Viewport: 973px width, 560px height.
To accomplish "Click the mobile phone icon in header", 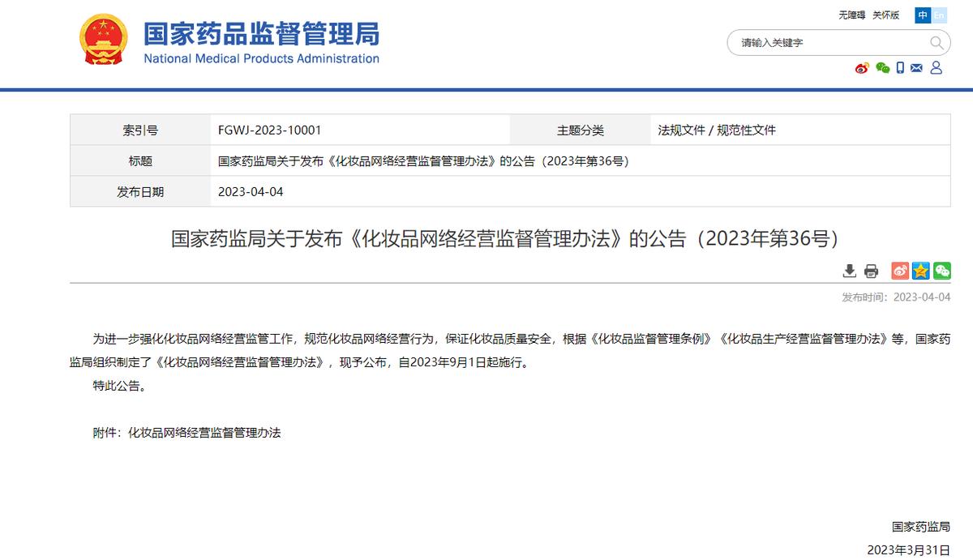I will point(900,68).
